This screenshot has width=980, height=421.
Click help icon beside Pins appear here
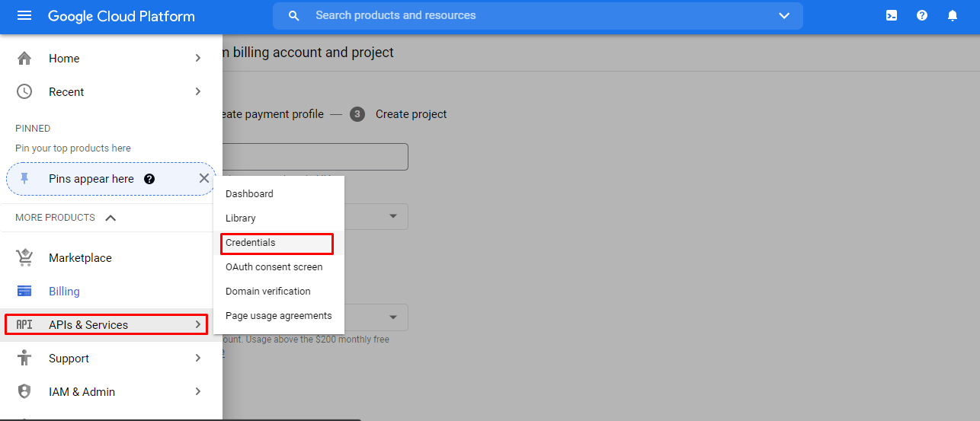(x=149, y=179)
